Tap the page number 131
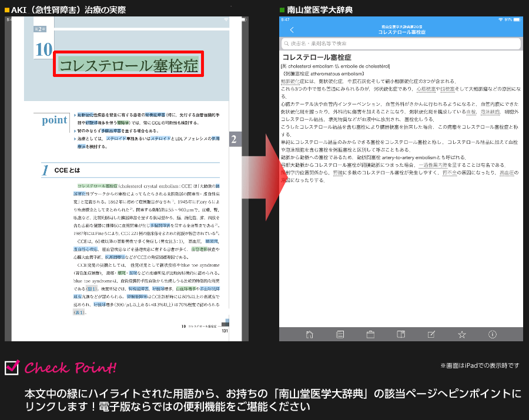 pyautogui.click(x=225, y=331)
